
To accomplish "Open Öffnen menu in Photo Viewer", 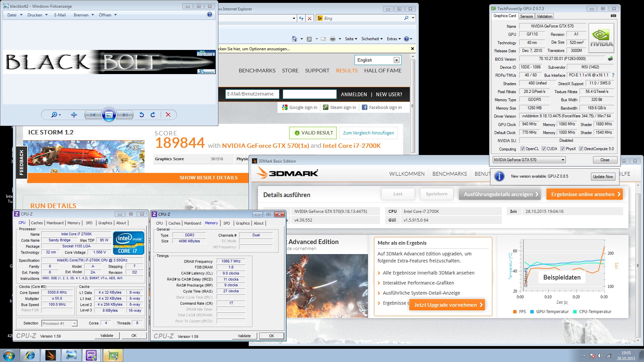I will [107, 15].
